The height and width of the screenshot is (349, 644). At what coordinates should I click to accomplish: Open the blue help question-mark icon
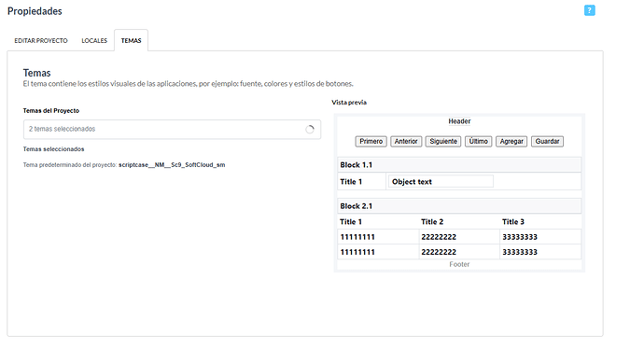coord(589,10)
